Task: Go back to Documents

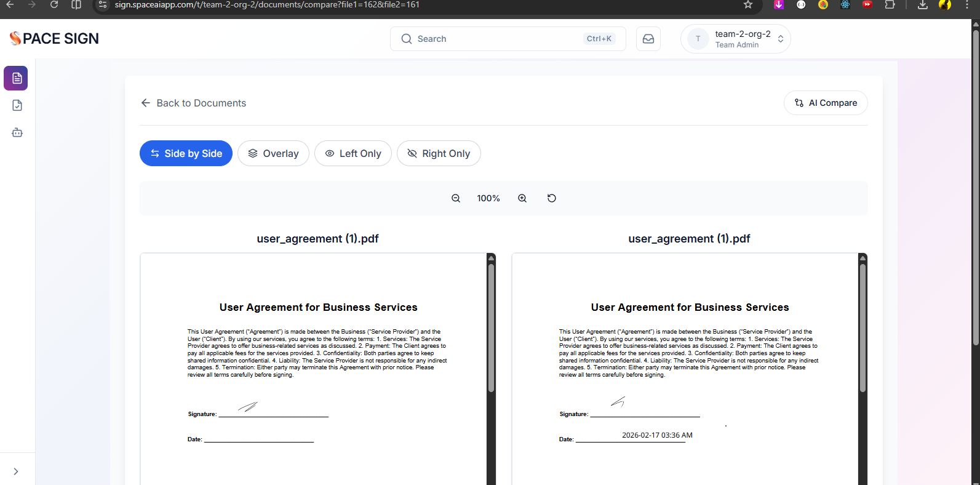Action: click(193, 103)
